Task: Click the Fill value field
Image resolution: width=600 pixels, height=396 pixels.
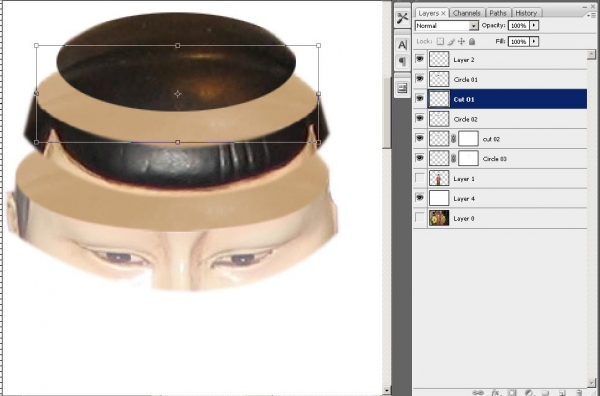Action: tap(519, 41)
